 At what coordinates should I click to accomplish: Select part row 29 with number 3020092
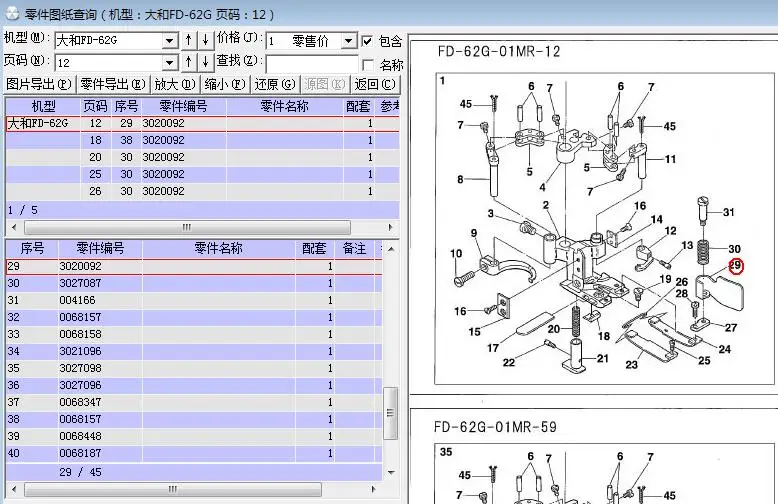194,266
